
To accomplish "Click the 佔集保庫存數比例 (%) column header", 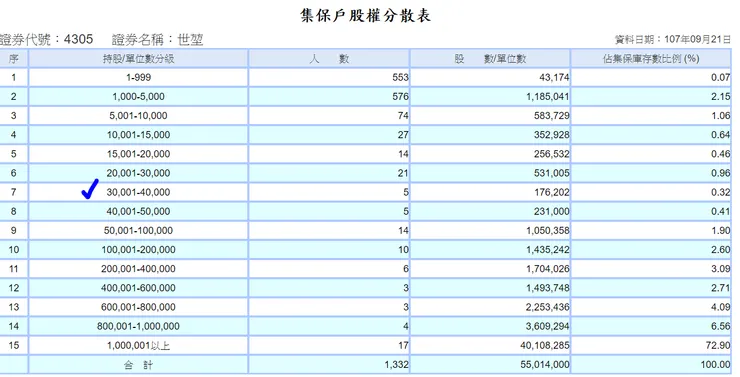I will [x=651, y=59].
